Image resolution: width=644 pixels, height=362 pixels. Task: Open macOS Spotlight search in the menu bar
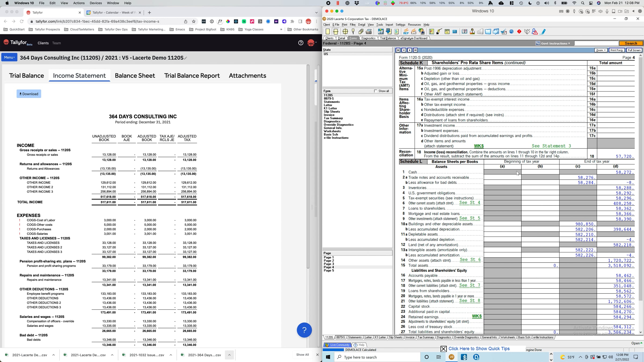tap(583, 3)
